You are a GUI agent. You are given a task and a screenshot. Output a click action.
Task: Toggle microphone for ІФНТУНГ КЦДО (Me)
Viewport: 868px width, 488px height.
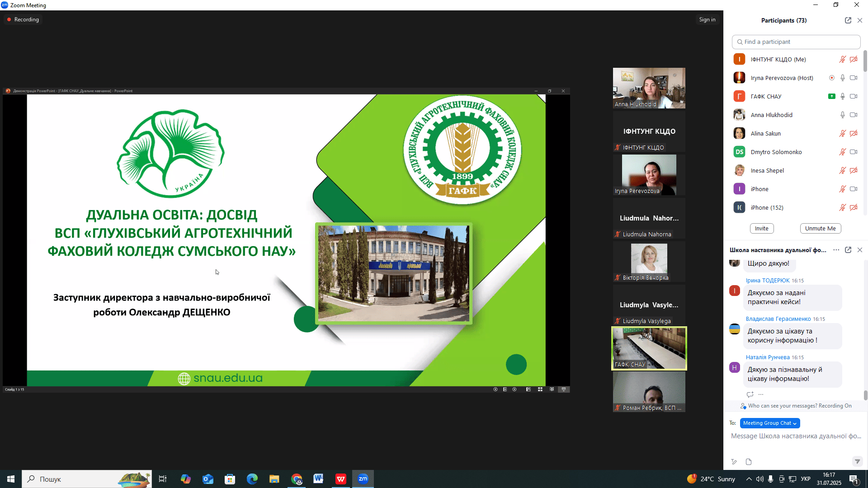[x=843, y=59]
